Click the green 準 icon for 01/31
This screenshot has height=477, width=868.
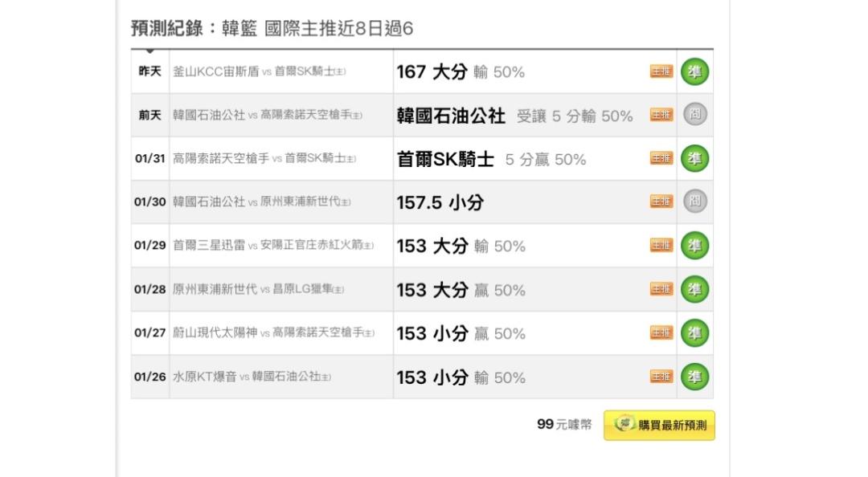click(x=695, y=159)
